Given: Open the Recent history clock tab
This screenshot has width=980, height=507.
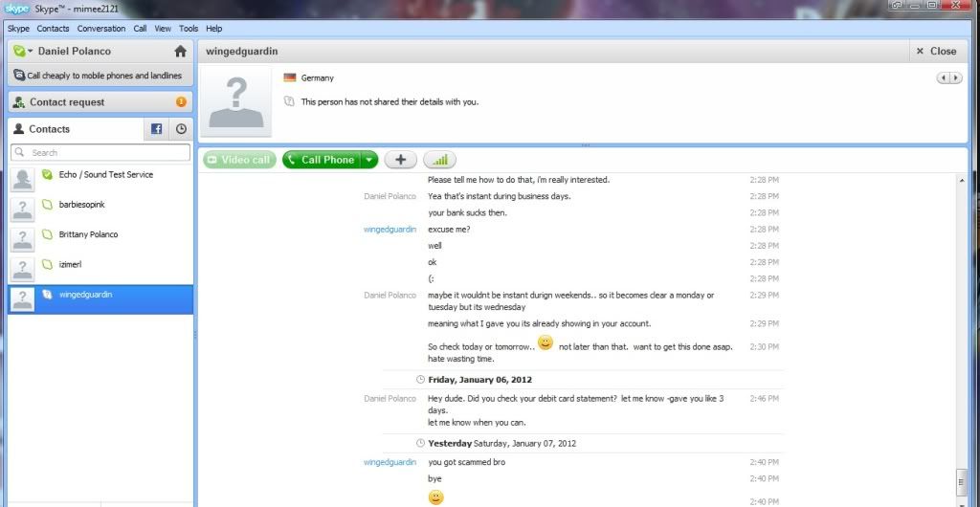Looking at the screenshot, I should point(181,129).
